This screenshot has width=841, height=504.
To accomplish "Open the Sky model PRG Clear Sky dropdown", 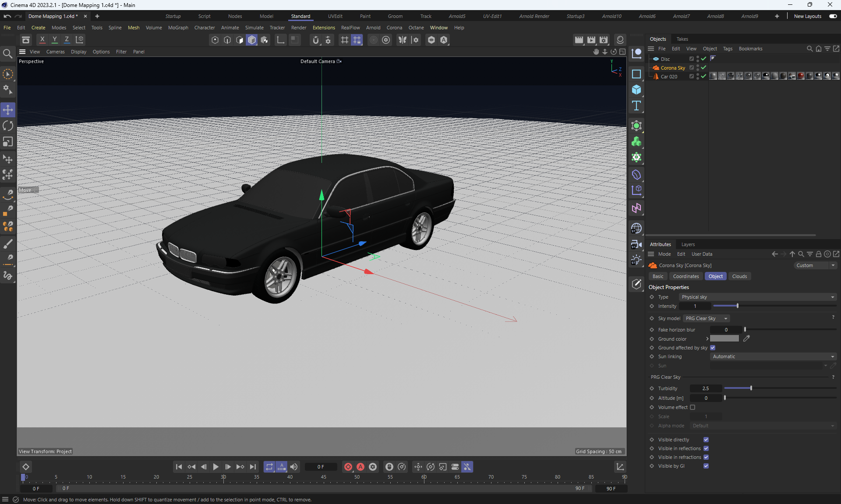I will (x=706, y=318).
